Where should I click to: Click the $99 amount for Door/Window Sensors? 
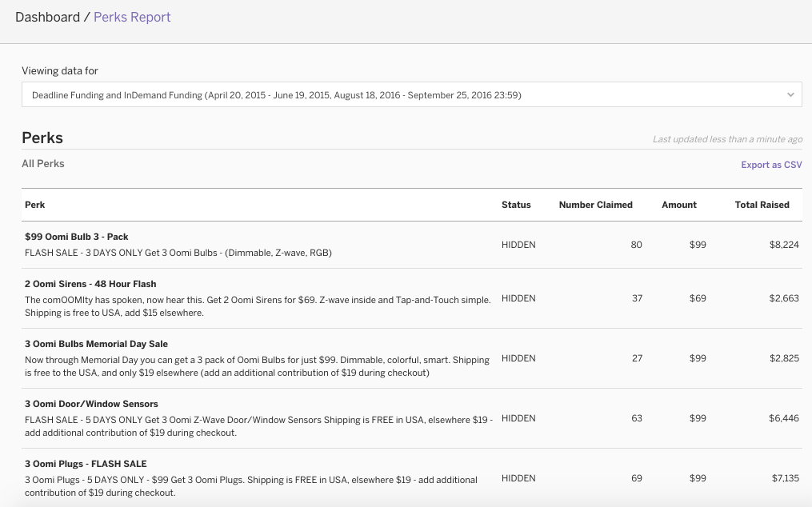(698, 418)
